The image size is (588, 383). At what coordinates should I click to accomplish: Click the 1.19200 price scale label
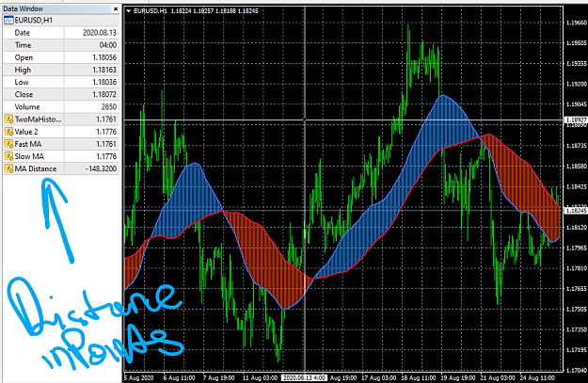click(577, 84)
